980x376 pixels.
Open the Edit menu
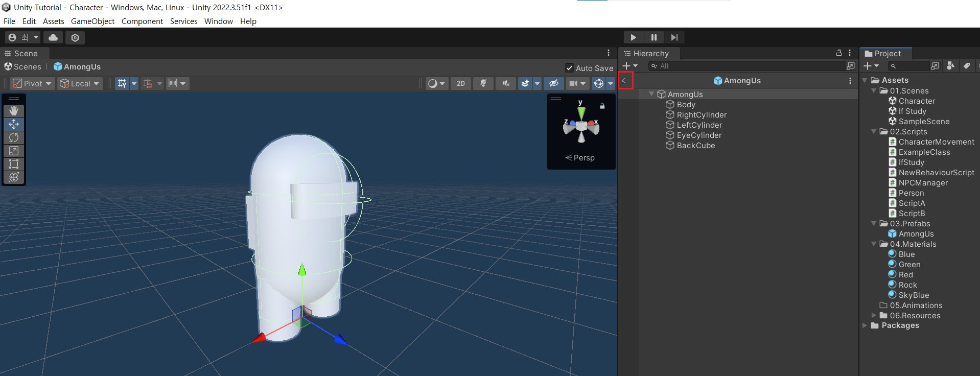[29, 21]
